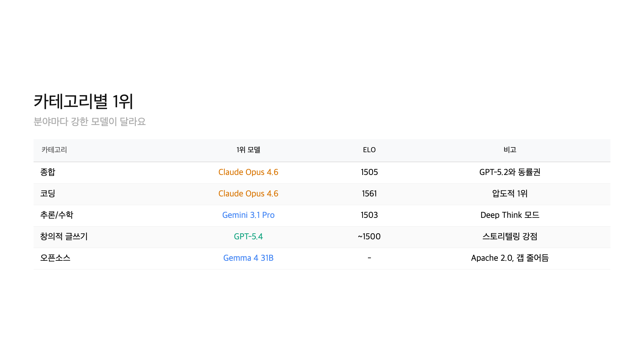The image size is (644, 362).
Task: Click the Deep Think 모드 note cell
Action: click(510, 215)
